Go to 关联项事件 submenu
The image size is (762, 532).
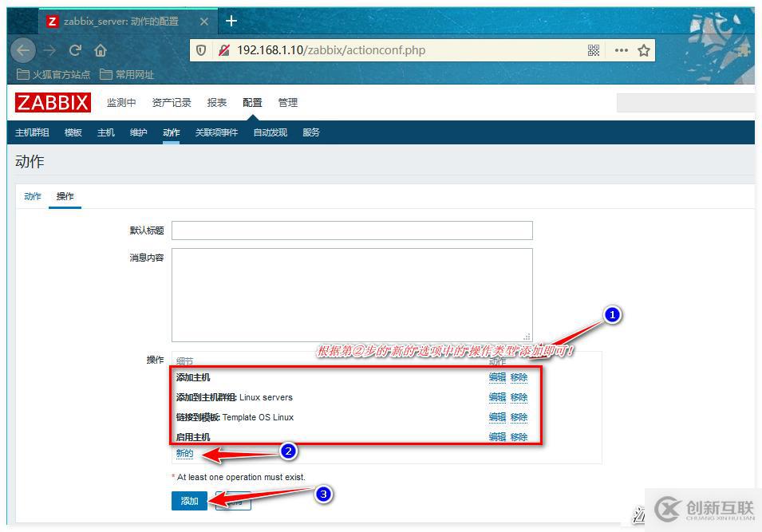[216, 132]
